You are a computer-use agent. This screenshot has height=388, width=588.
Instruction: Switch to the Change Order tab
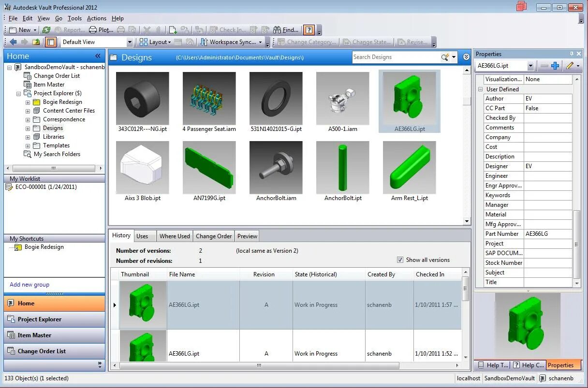[214, 236]
